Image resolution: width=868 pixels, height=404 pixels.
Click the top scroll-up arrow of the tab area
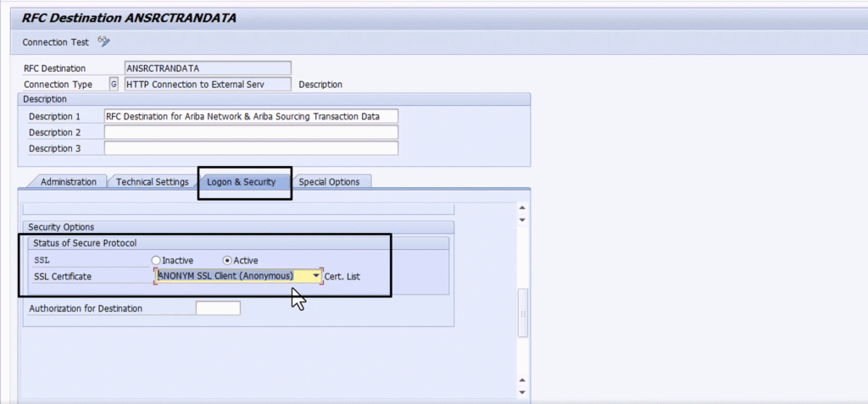pos(522,208)
